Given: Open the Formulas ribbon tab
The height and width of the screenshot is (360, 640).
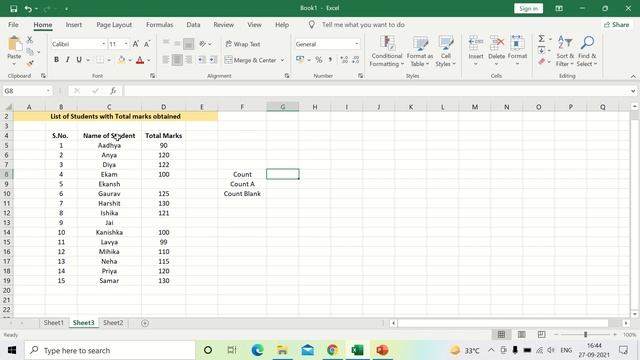Looking at the screenshot, I should [x=160, y=25].
